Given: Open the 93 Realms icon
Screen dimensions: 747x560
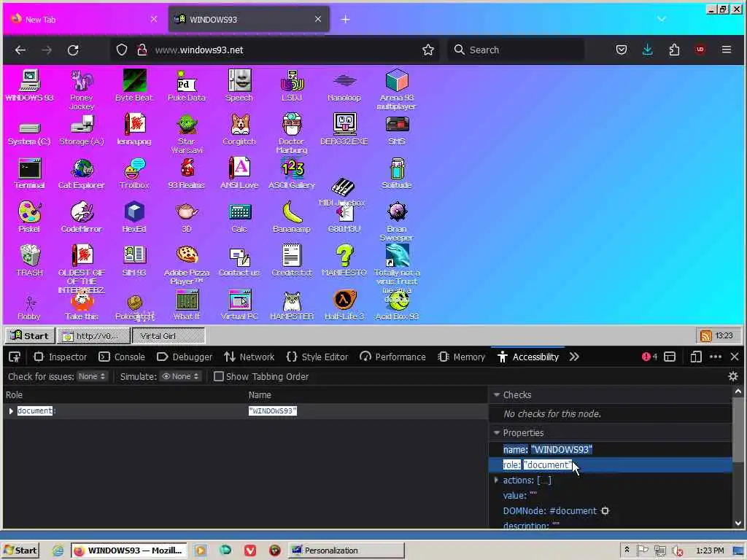Looking at the screenshot, I should (187, 173).
